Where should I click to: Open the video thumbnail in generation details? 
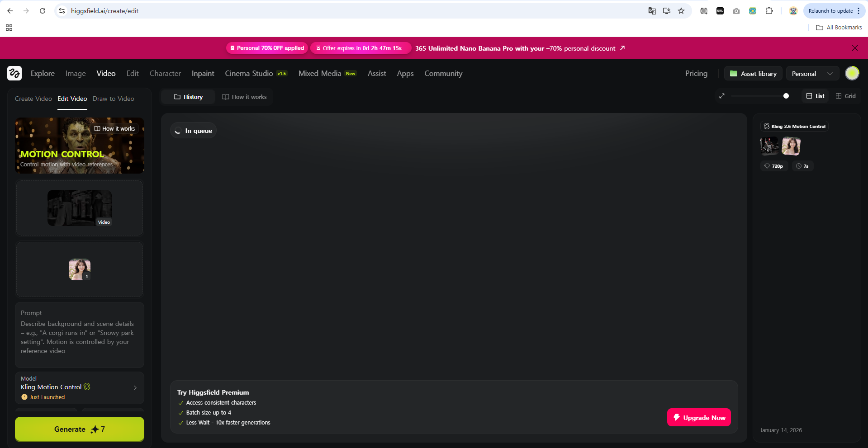[769, 146]
